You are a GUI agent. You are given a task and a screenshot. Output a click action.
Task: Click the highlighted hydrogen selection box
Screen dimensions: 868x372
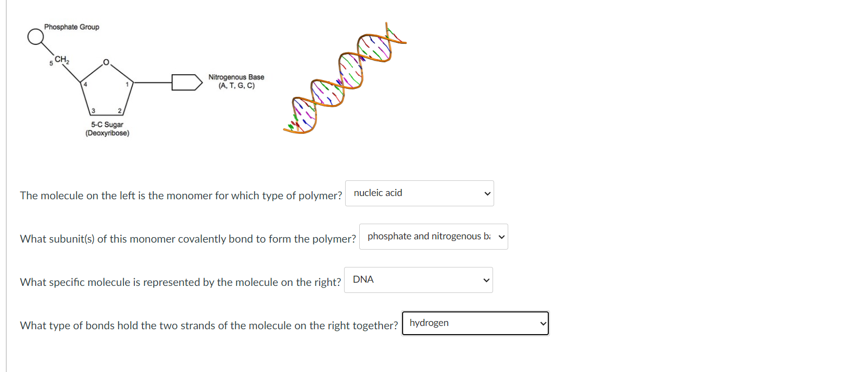[x=475, y=323]
